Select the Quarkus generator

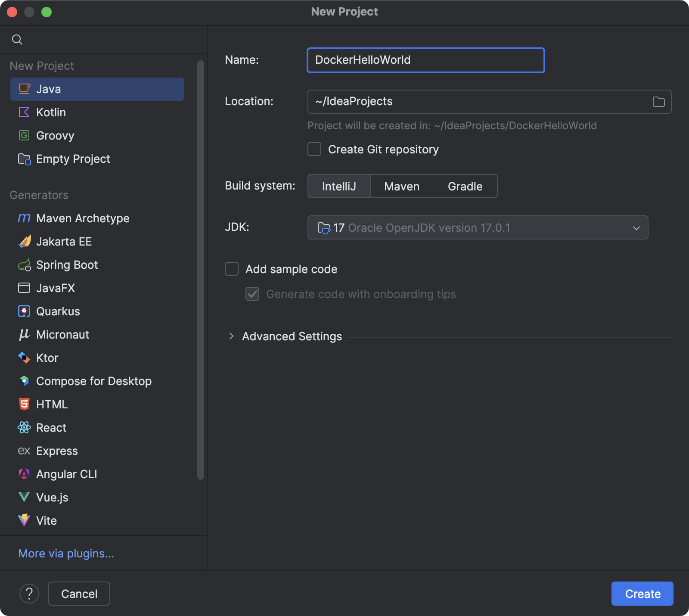click(x=58, y=311)
